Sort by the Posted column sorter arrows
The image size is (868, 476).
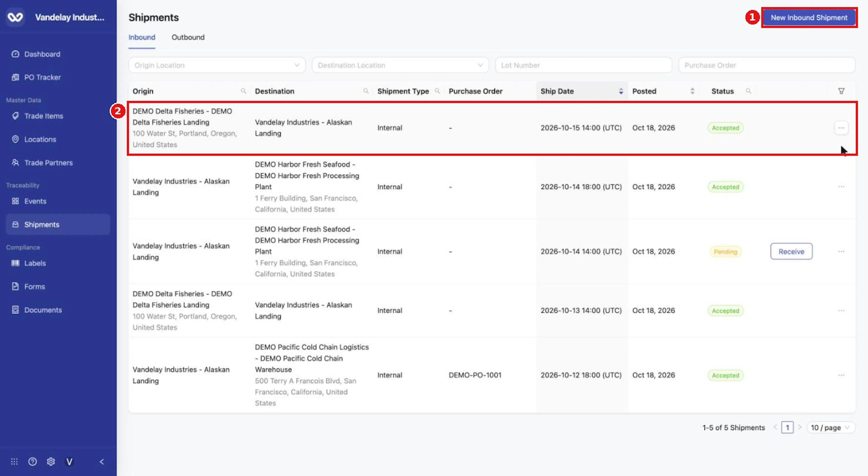[692, 91]
